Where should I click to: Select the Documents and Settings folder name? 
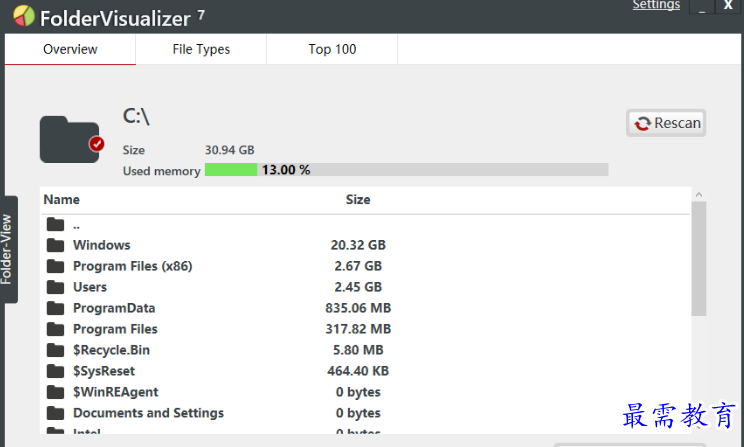pyautogui.click(x=149, y=413)
